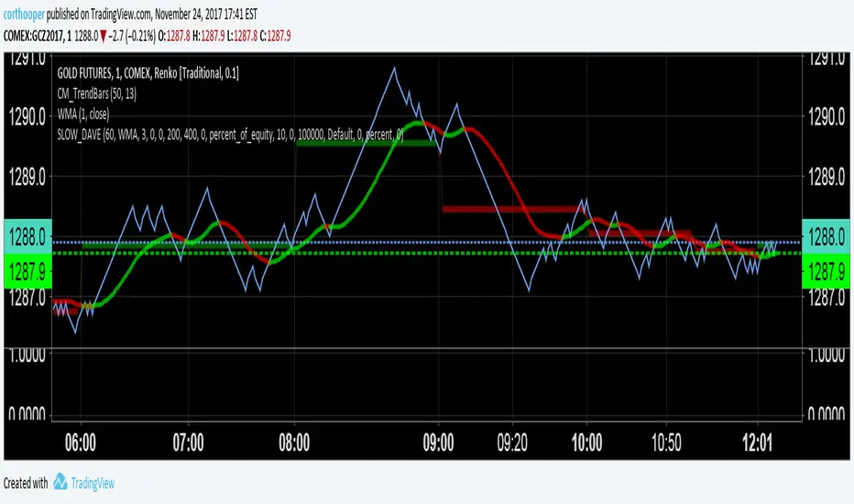Select the right 1288.0 price label

coord(826,237)
